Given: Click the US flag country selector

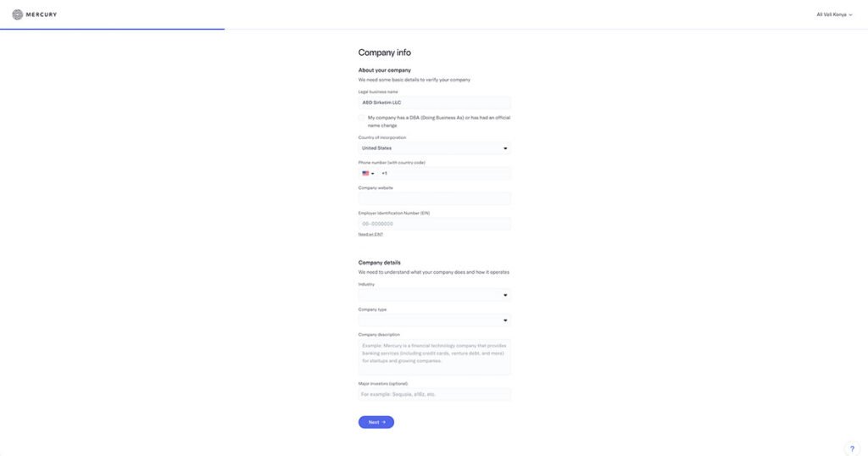Looking at the screenshot, I should tap(368, 173).
